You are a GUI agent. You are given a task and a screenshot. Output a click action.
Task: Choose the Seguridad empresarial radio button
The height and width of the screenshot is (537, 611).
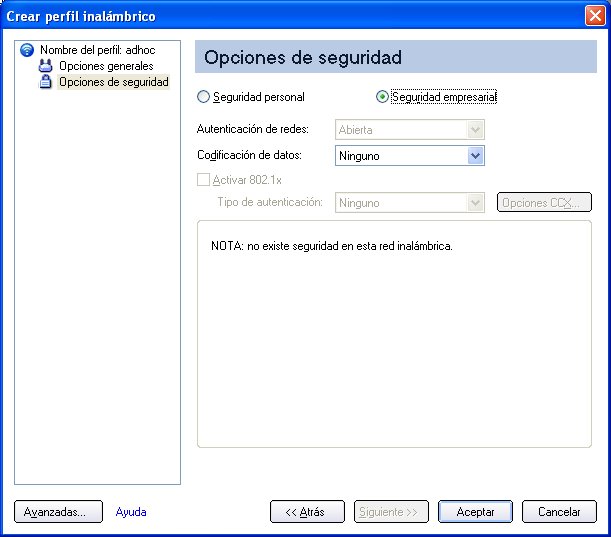(382, 97)
